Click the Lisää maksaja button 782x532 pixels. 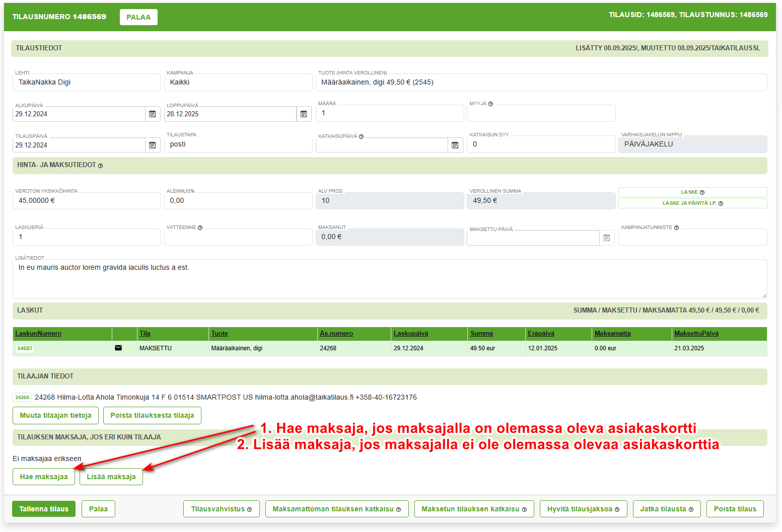coord(111,477)
